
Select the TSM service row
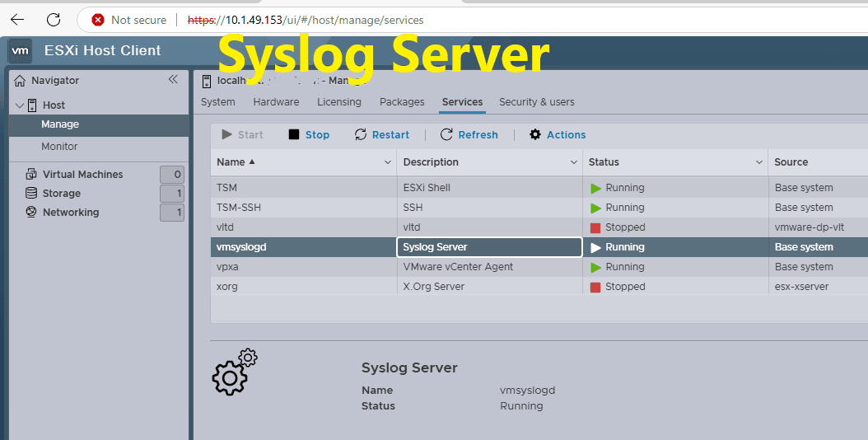tap(539, 188)
